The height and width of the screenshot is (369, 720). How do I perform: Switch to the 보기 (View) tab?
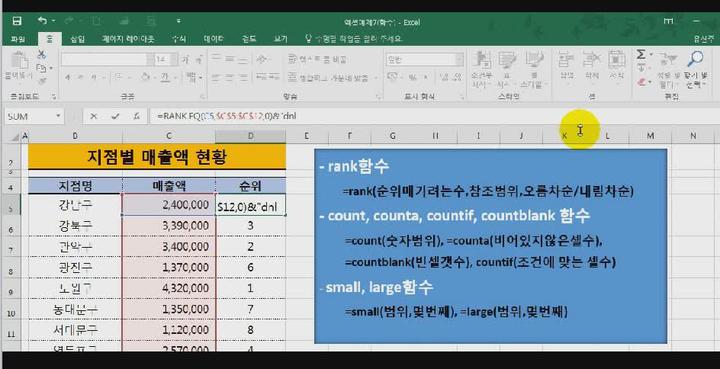point(281,39)
